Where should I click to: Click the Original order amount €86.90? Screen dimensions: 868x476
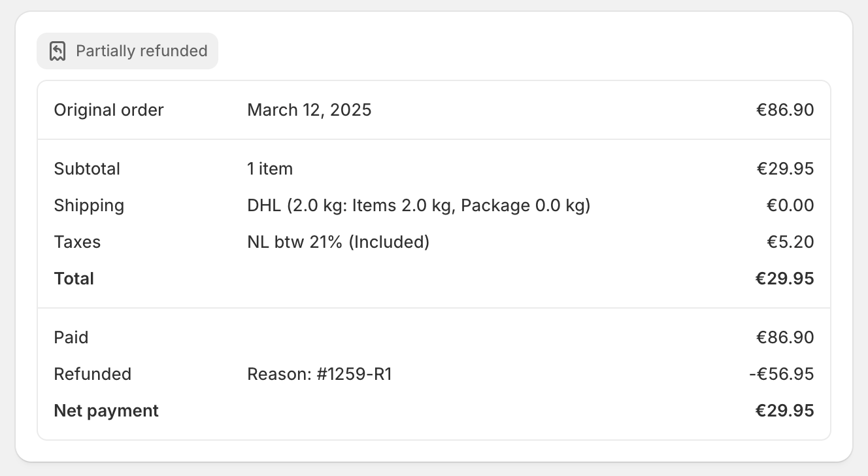(x=785, y=110)
